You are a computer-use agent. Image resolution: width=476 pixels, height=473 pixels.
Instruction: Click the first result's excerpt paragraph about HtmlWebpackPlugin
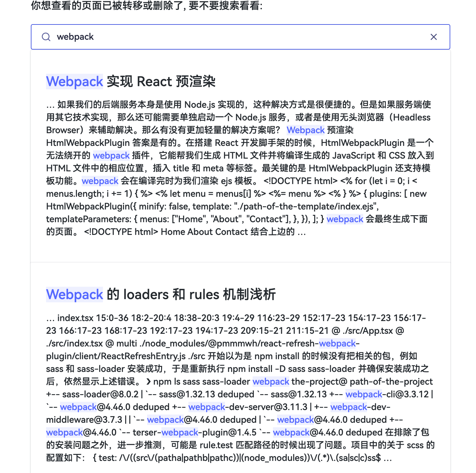click(x=240, y=168)
